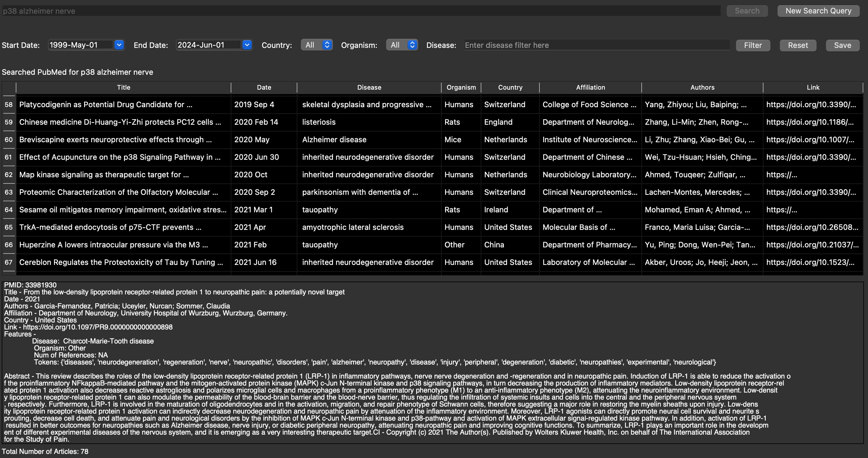Click row number 63 header
The image size is (868, 458).
point(9,192)
